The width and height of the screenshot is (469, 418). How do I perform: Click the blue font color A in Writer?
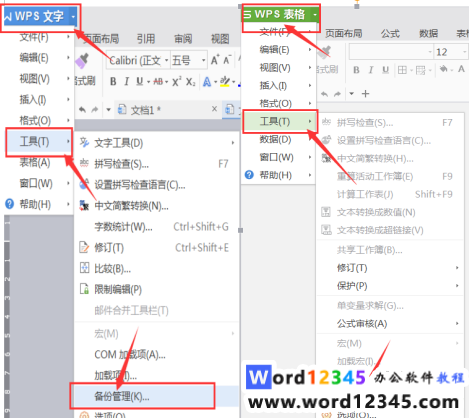tap(207, 82)
